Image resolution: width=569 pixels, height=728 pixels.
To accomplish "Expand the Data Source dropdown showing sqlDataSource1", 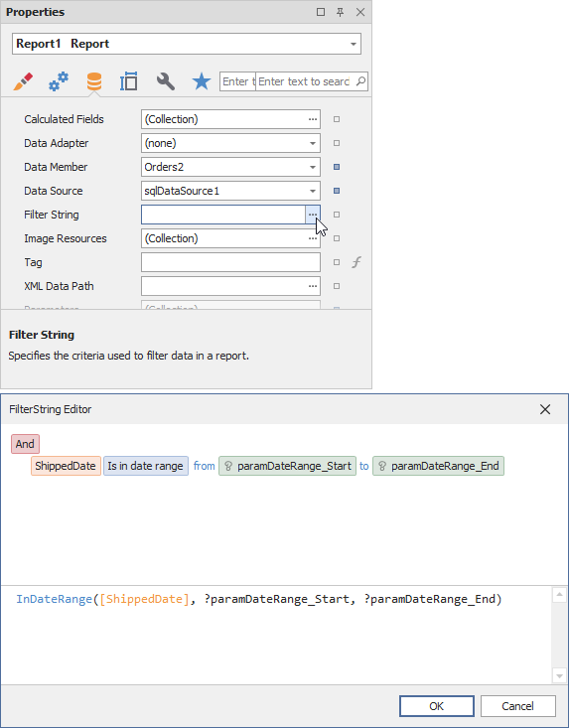I will [313, 191].
